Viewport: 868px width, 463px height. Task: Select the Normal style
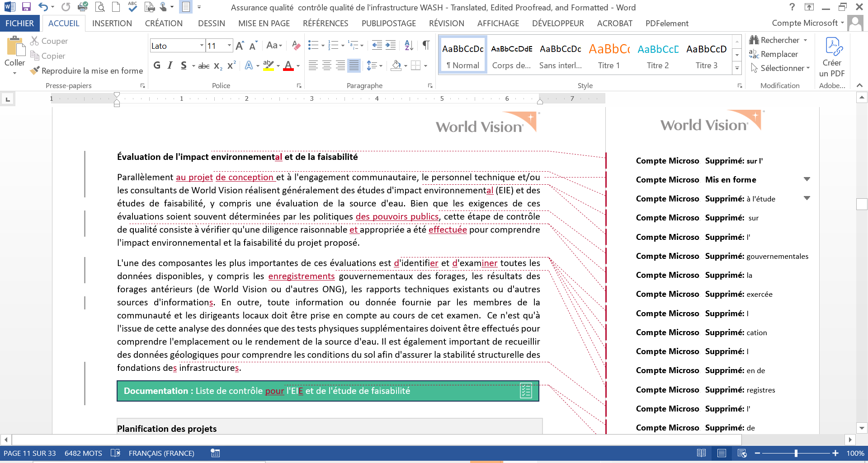pos(463,55)
